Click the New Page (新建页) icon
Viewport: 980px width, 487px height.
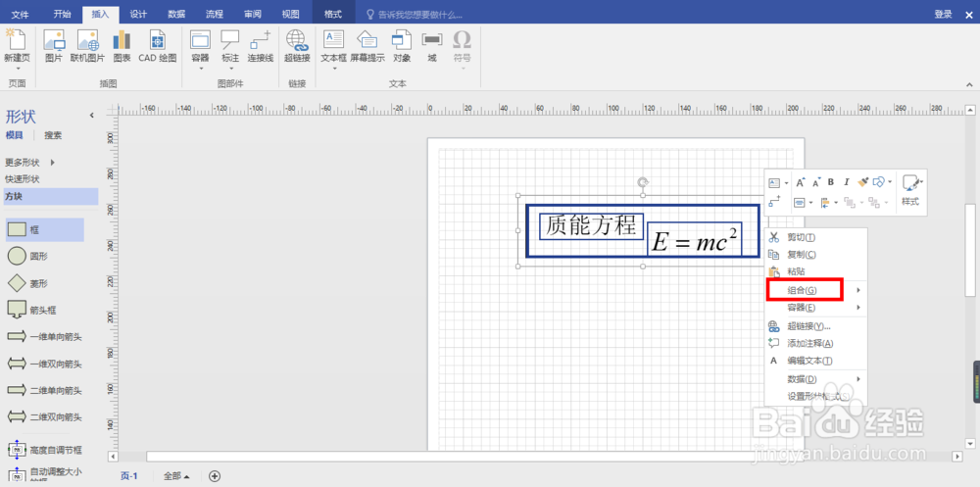[x=17, y=40]
